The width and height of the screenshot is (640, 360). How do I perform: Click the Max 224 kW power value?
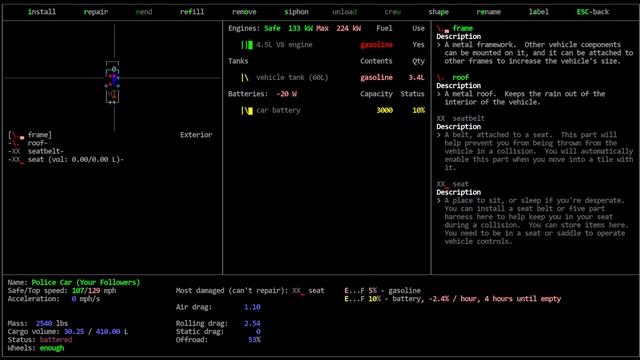(338, 28)
